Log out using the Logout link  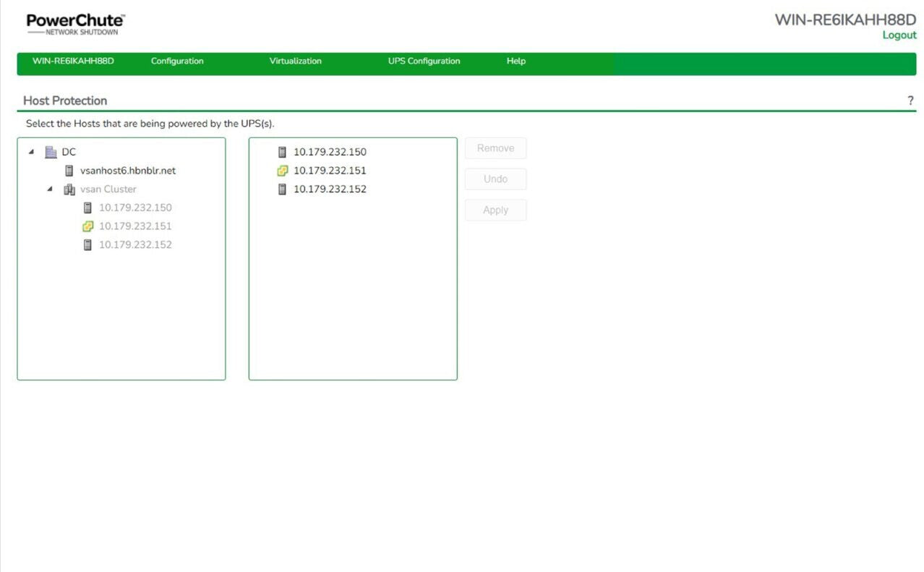click(x=899, y=35)
